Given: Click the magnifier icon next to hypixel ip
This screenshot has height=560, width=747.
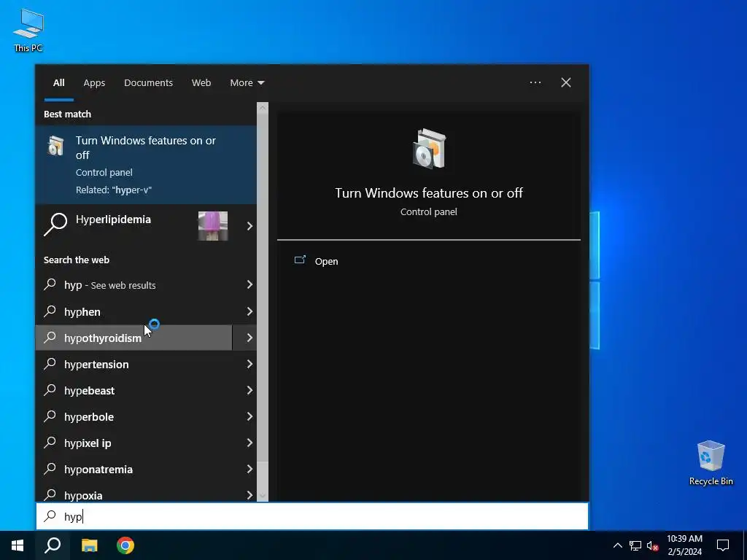Looking at the screenshot, I should 50,442.
